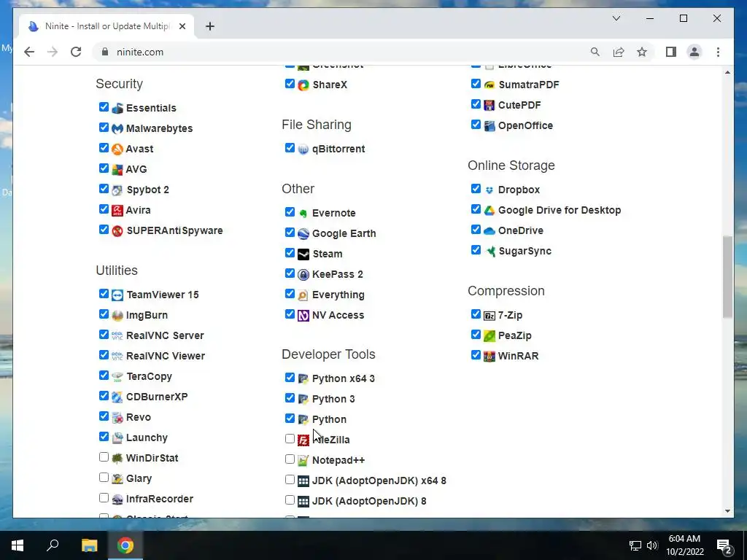The height and width of the screenshot is (560, 747).
Task: Check the Glary checkbox
Action: pos(104,478)
